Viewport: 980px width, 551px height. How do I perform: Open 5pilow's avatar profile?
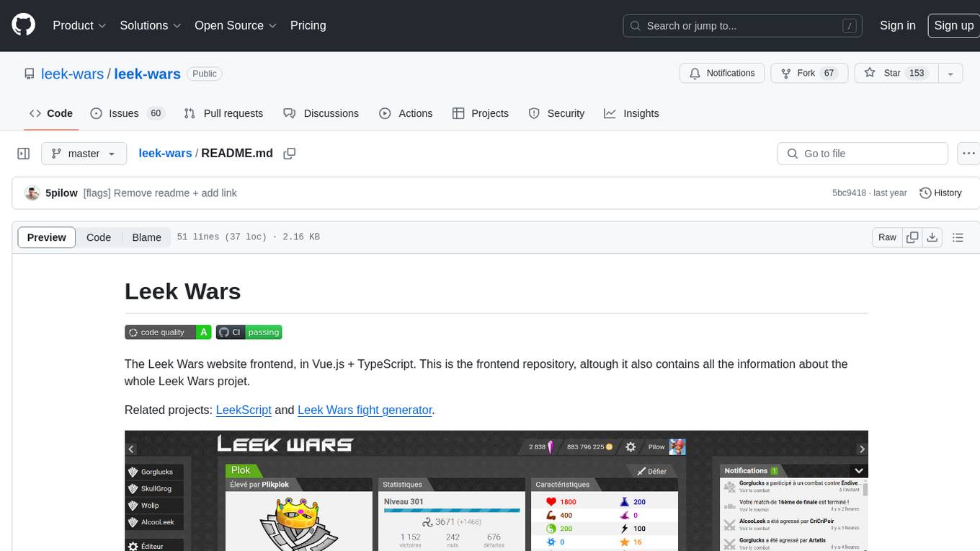point(32,193)
